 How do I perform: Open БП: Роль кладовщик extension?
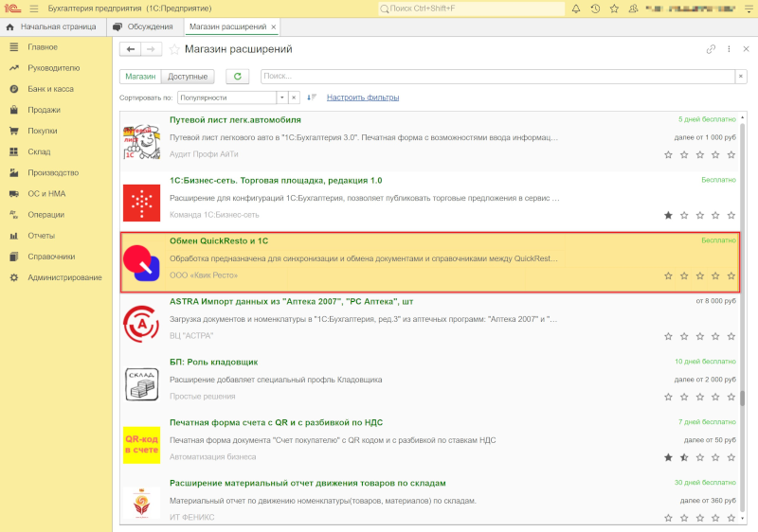[x=214, y=362]
